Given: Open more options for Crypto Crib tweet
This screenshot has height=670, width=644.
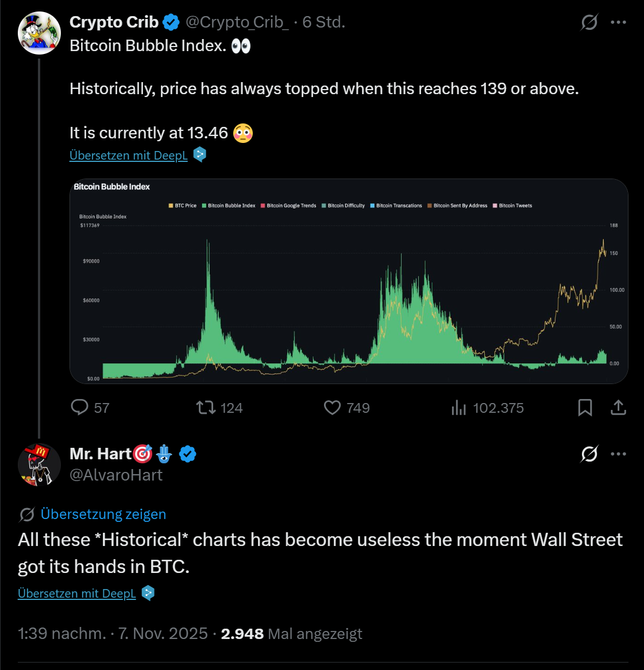Looking at the screenshot, I should 618,22.
